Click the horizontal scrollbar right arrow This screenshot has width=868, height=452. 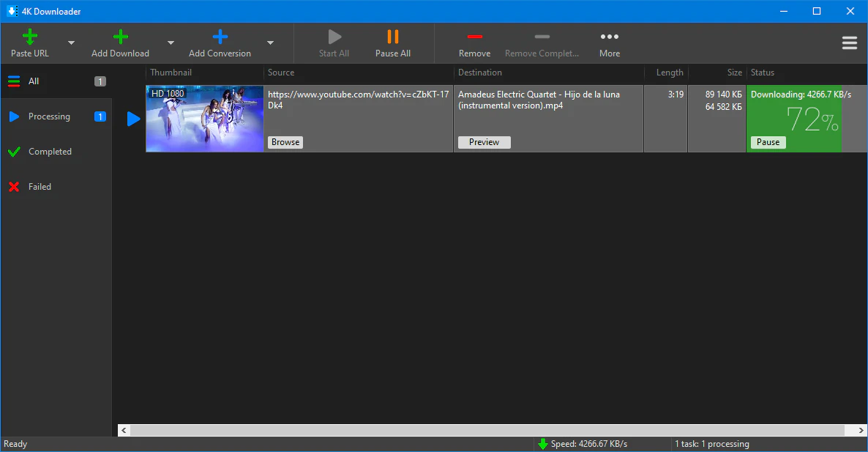click(x=861, y=430)
